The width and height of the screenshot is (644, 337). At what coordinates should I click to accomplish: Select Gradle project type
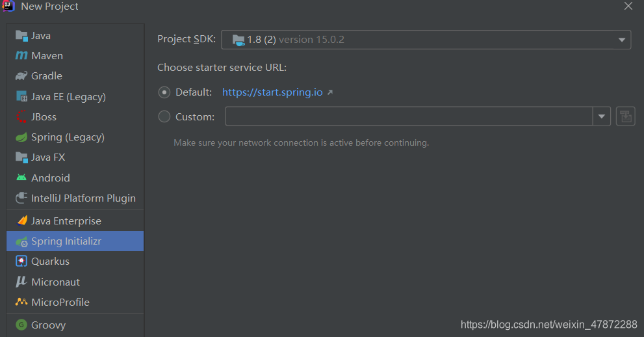[x=75, y=75]
